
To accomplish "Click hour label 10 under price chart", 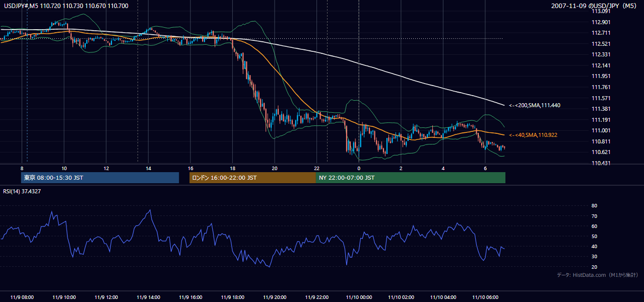I will 64,168.
